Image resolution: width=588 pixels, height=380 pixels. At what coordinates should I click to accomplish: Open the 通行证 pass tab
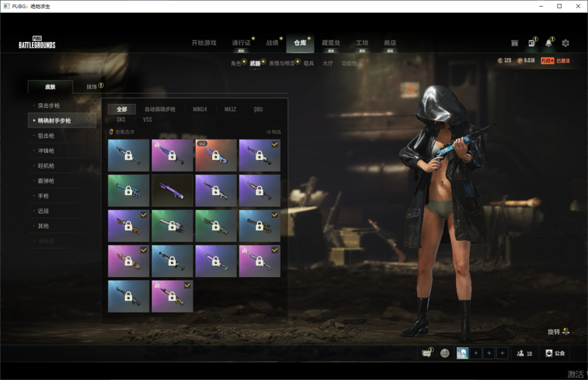pos(241,43)
